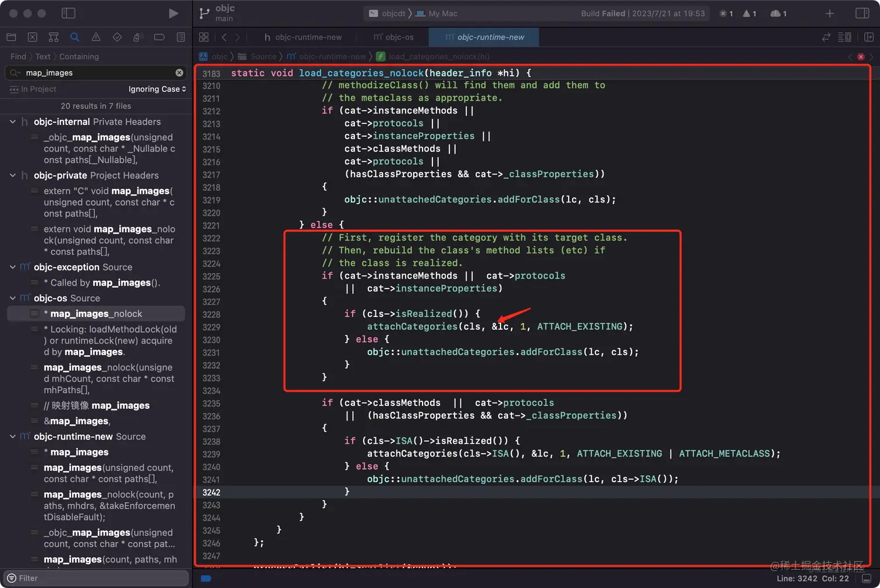Open the objc project jump bar item
Screen dimensions: 880x588
coord(213,56)
